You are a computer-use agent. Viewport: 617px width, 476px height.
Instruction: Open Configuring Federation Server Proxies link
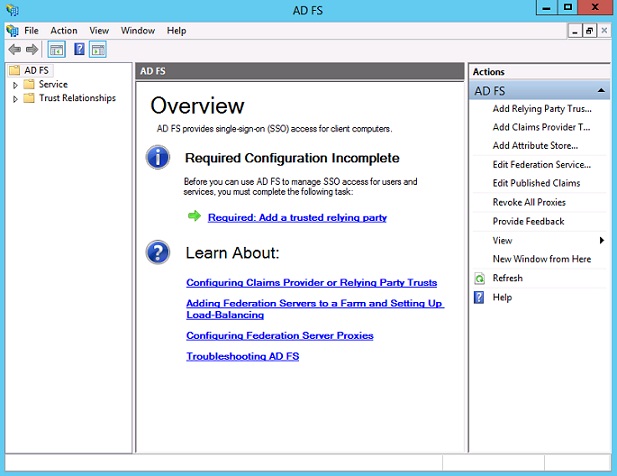280,336
